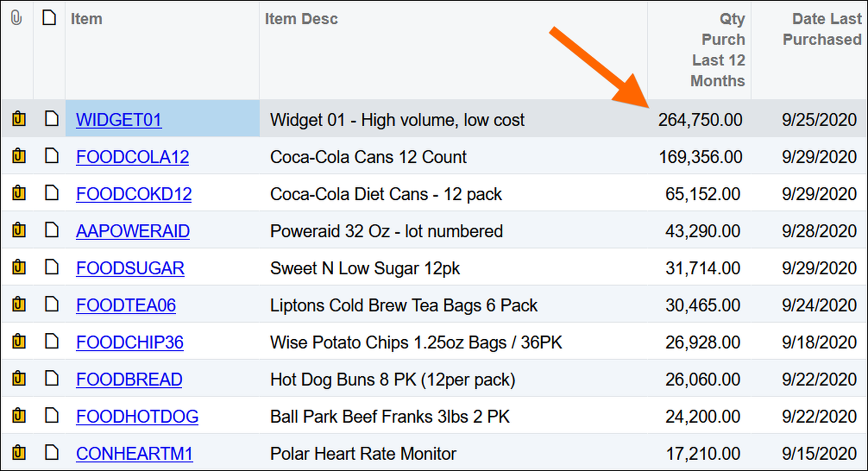Image resolution: width=868 pixels, height=471 pixels.
Task: Sort by Qty Purch Last 12 Months header
Action: click(x=718, y=50)
